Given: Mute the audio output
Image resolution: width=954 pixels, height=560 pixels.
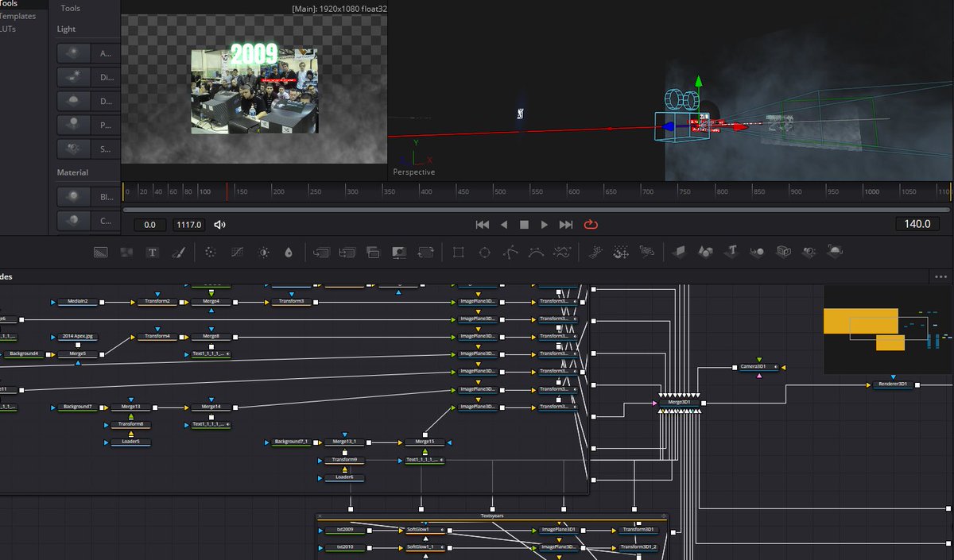Looking at the screenshot, I should coord(220,224).
